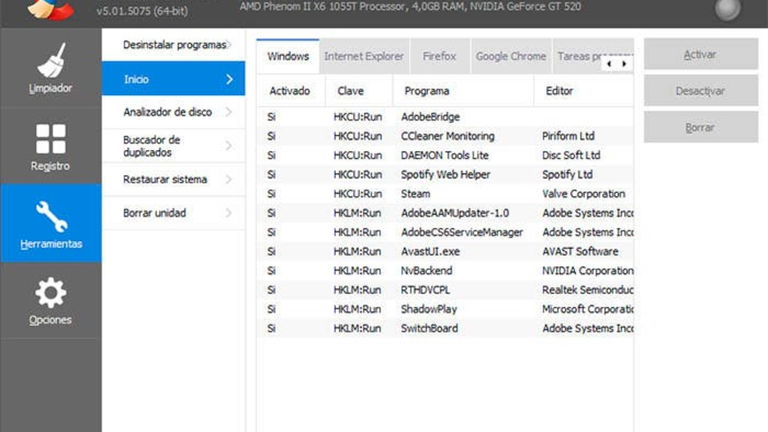This screenshot has width=768, height=432.
Task: Select the RTHDVCPL entry
Action: [x=445, y=290]
